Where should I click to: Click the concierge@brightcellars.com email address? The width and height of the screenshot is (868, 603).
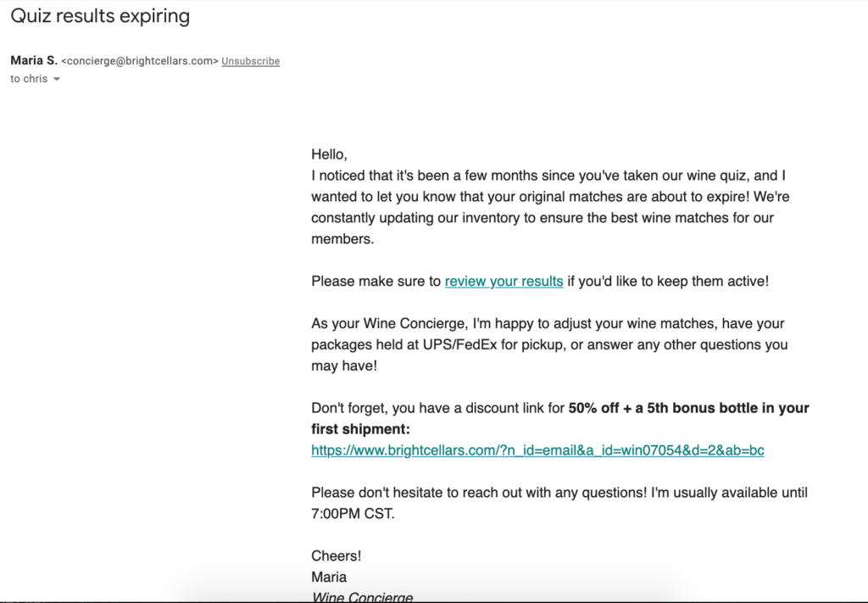(x=140, y=61)
